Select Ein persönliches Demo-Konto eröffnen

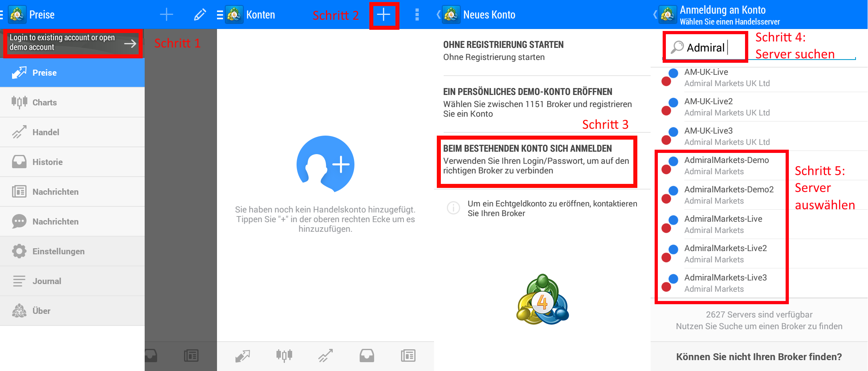(x=542, y=103)
